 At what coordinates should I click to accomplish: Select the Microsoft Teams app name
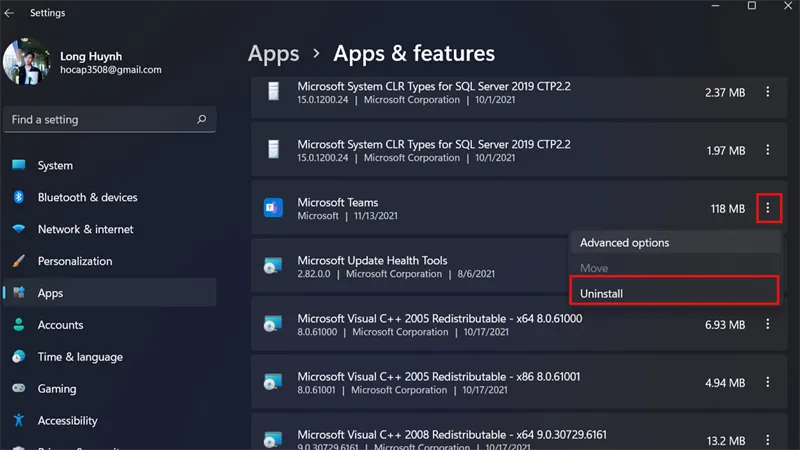(x=338, y=203)
